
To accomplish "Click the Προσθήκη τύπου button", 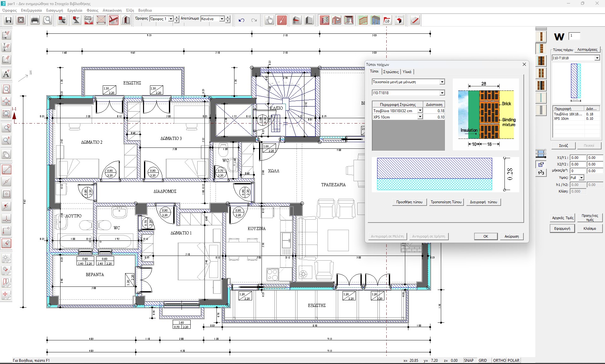I will pyautogui.click(x=409, y=202).
